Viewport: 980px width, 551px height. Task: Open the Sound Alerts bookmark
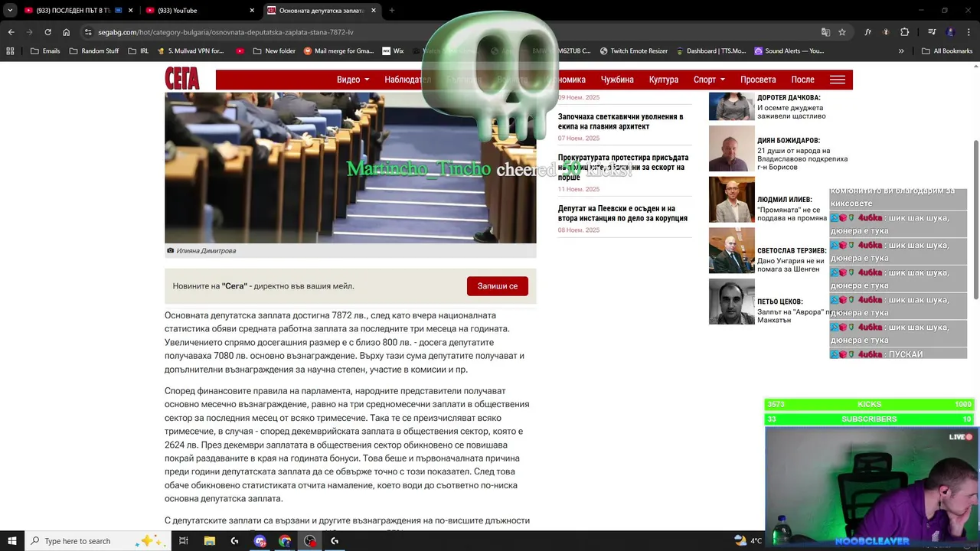[x=789, y=51]
